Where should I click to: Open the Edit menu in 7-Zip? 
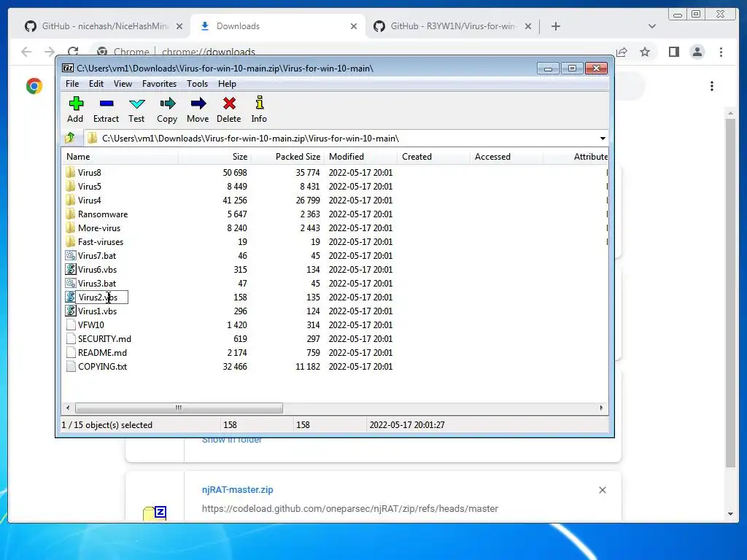point(96,84)
